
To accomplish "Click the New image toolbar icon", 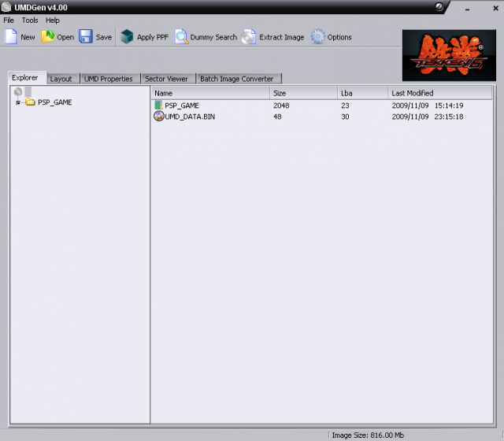I will point(11,37).
